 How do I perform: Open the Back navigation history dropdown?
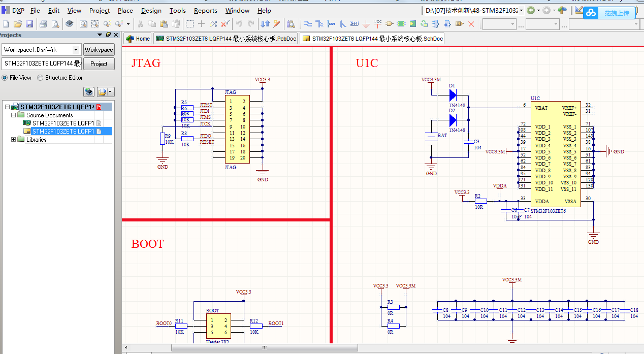point(537,11)
